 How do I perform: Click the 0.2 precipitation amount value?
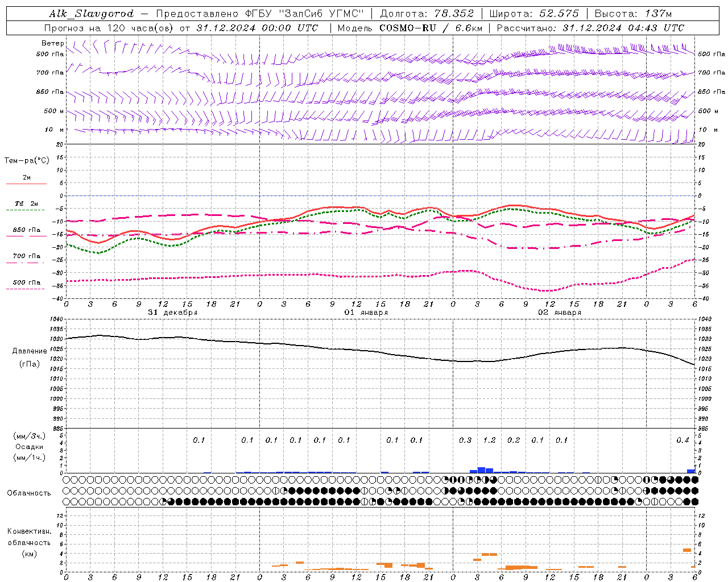(514, 440)
